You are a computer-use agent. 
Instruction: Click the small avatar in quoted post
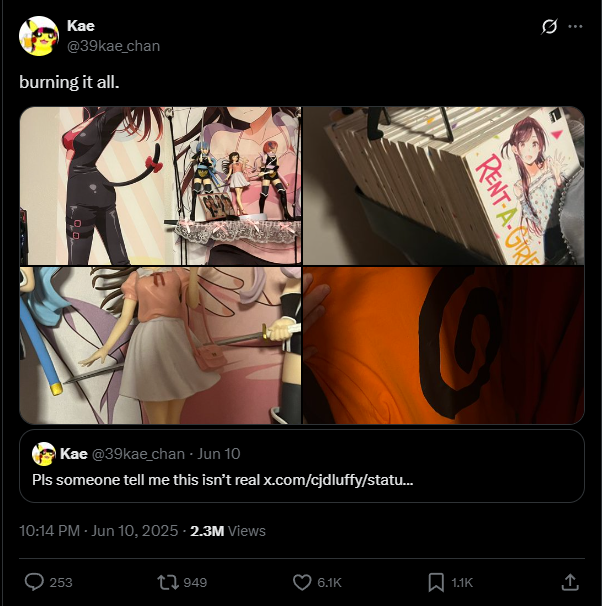click(x=44, y=454)
